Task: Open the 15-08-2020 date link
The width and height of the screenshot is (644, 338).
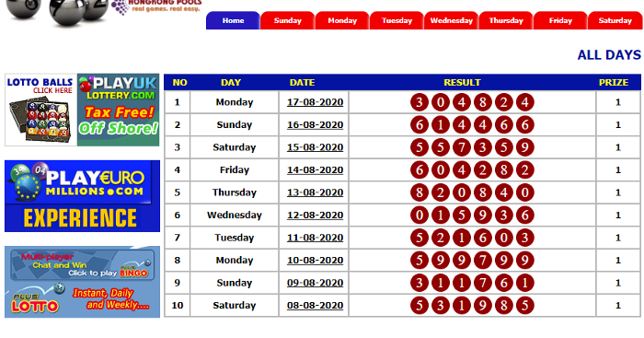Action: point(315,147)
